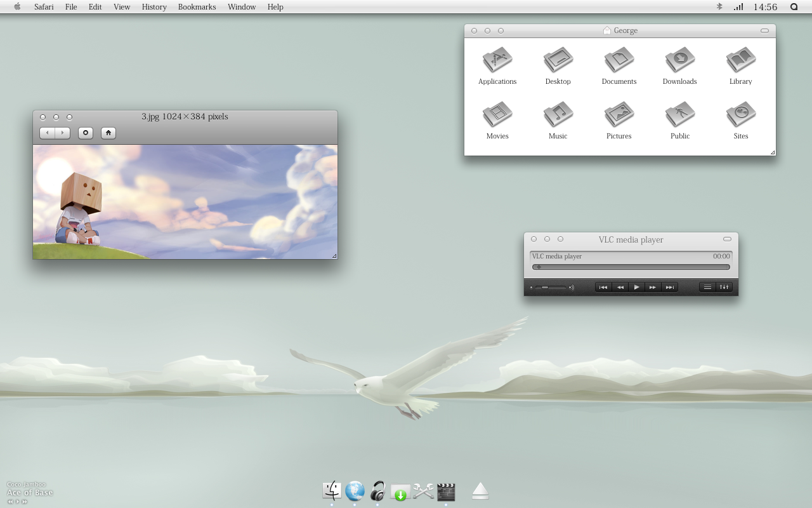Open the Public folder icon
Viewport: 812px width, 508px height.
[680, 116]
